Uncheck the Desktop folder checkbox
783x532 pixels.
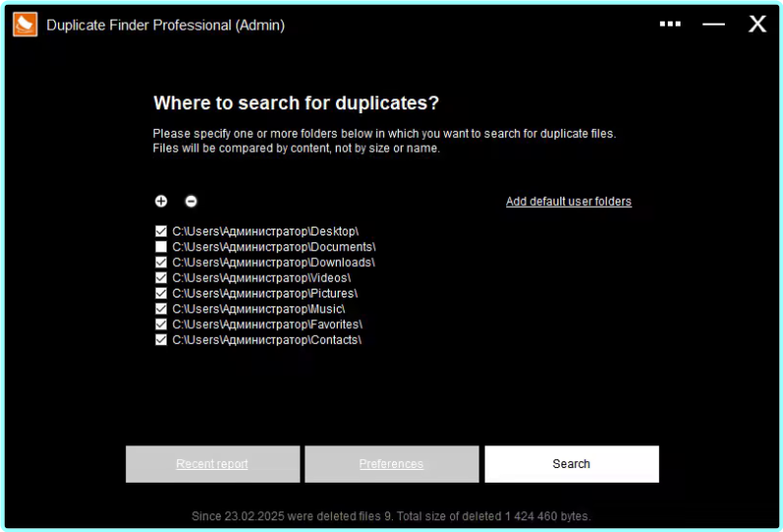pos(162,232)
